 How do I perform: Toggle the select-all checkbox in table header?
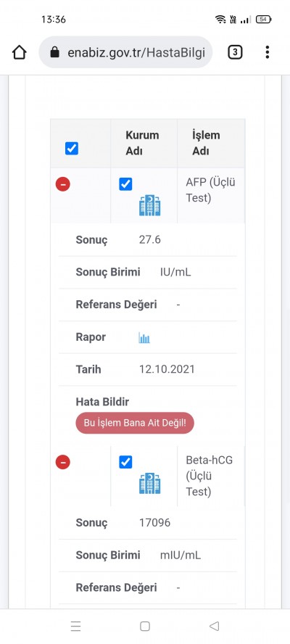(x=72, y=148)
